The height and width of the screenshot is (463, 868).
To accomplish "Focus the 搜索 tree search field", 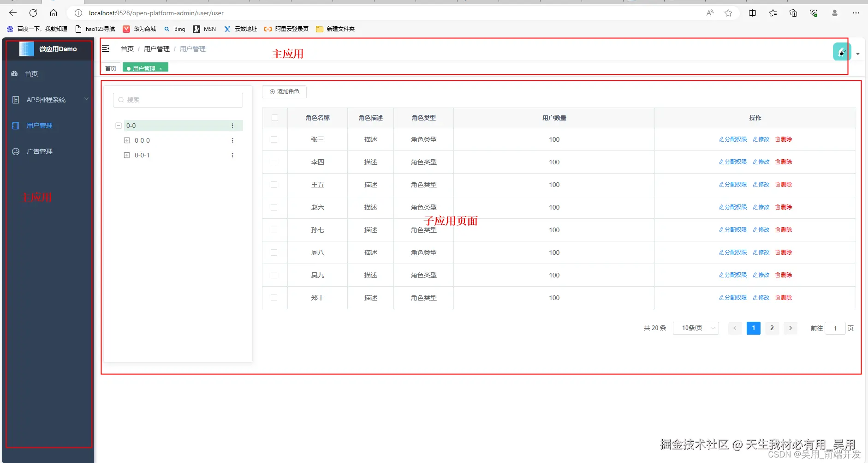I will (x=178, y=100).
